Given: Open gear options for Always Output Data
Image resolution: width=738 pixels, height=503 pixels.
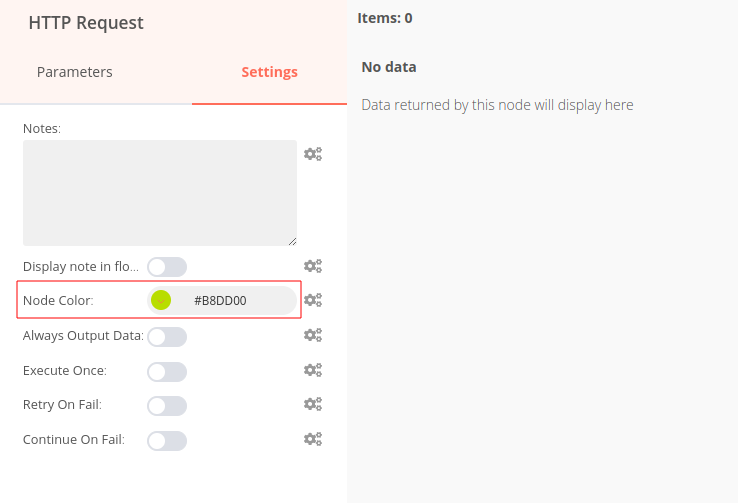Looking at the screenshot, I should [313, 335].
